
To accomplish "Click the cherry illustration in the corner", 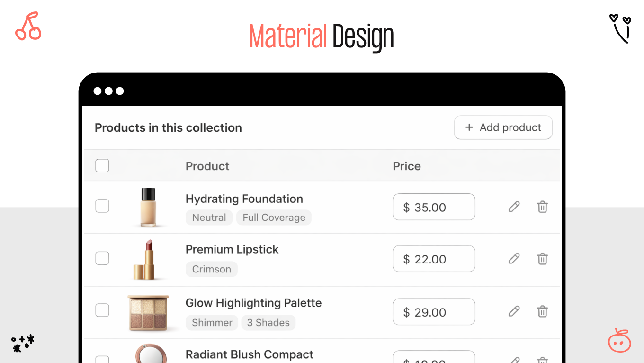I will coord(28,27).
